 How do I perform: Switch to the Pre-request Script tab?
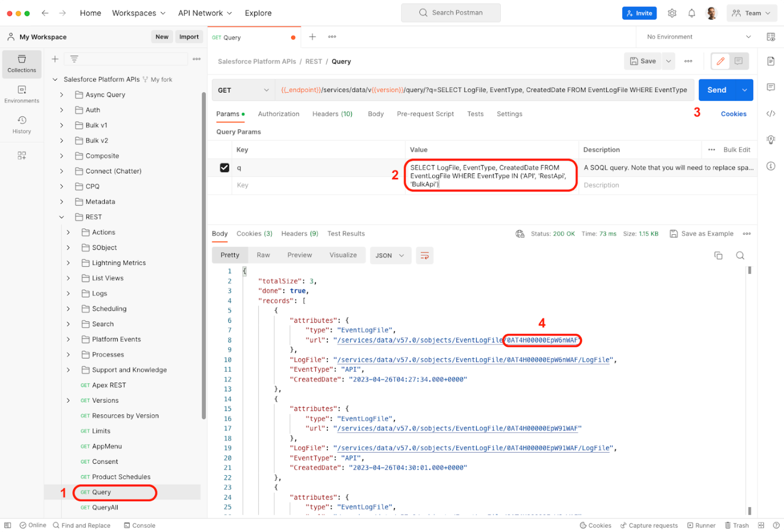click(x=425, y=114)
